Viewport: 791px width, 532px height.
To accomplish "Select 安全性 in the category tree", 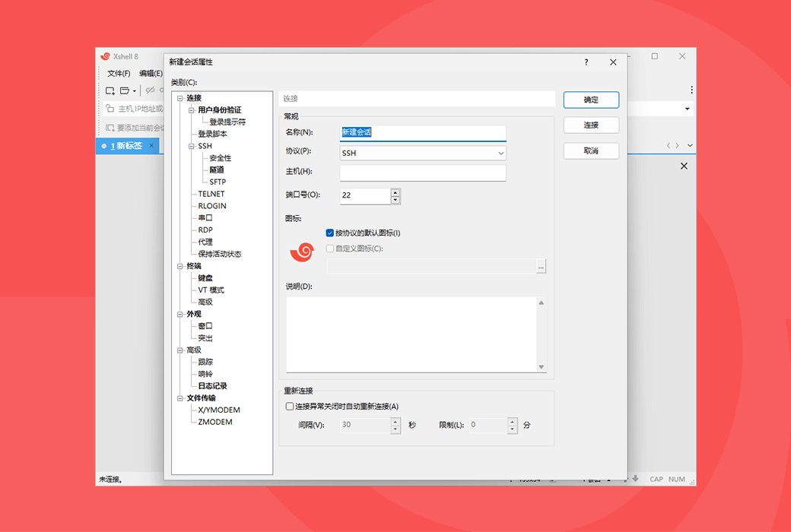I will pyautogui.click(x=221, y=158).
